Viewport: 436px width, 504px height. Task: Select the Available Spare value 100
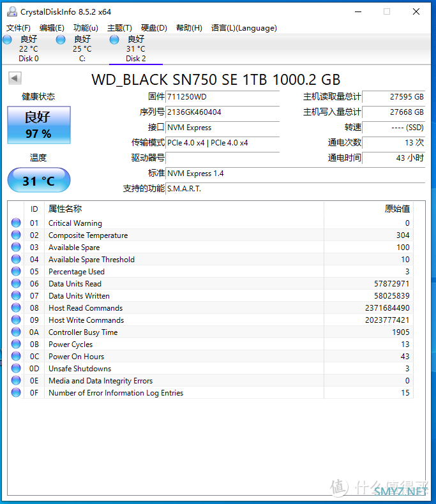click(403, 248)
